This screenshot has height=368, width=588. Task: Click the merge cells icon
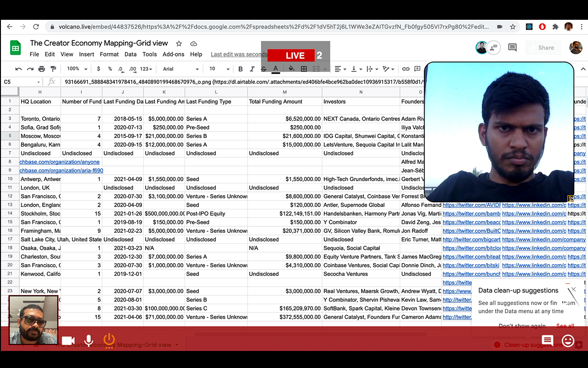click(x=316, y=69)
